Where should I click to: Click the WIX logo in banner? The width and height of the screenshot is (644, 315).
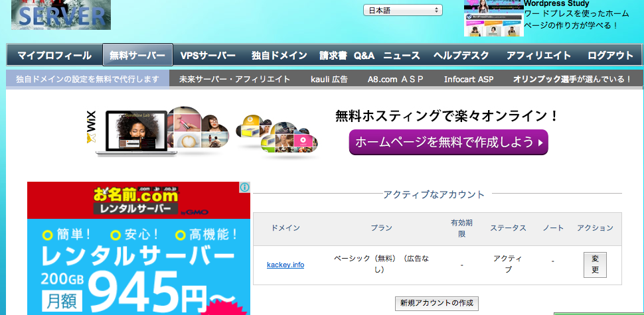point(91,131)
